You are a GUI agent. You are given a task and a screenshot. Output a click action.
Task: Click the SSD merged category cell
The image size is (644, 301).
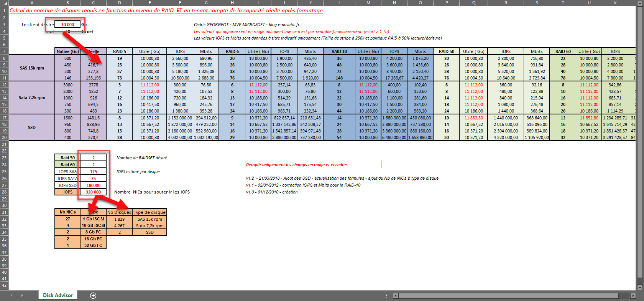pos(32,127)
